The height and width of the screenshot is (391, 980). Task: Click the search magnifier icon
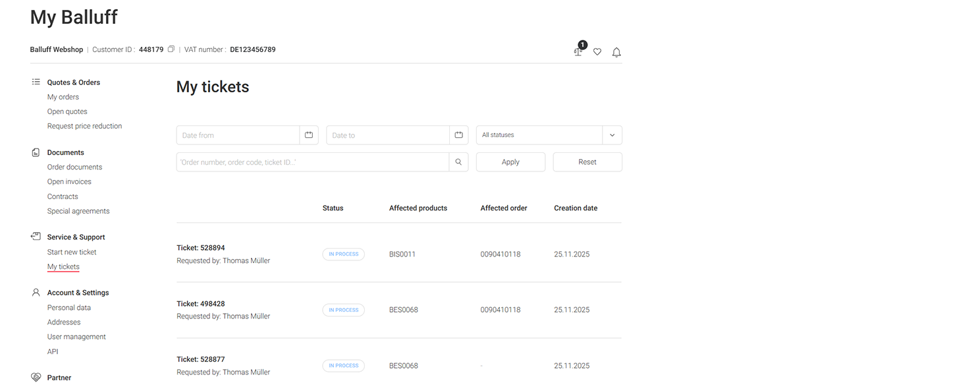click(x=458, y=162)
